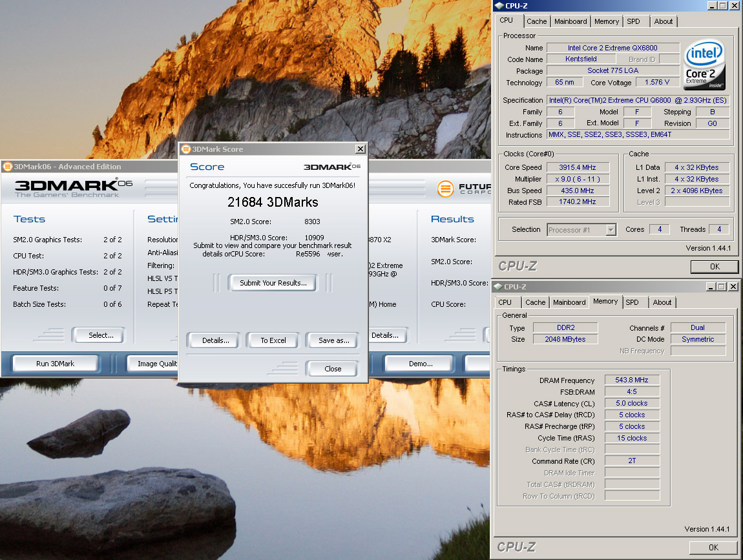Open About tab in lower CPU-Z

[x=662, y=302]
